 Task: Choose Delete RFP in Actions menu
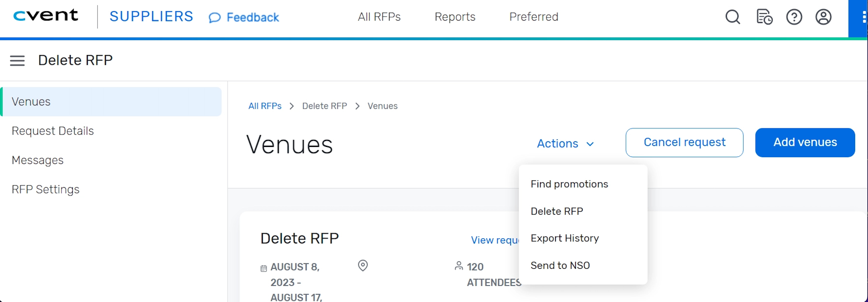(x=557, y=211)
